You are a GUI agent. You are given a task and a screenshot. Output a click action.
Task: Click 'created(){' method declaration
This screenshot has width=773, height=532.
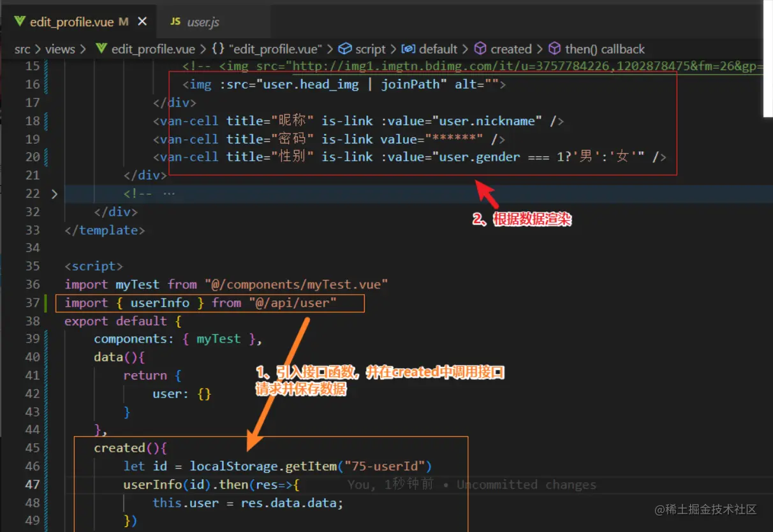coord(131,448)
